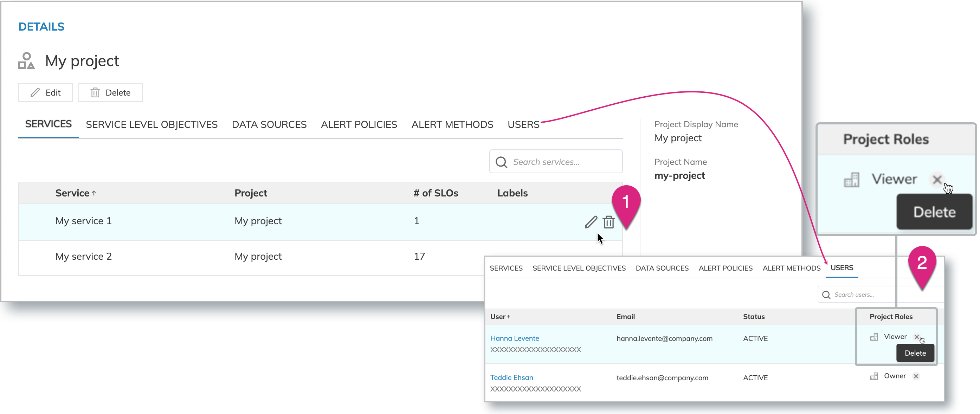Open ALERT METHODS tab in users panel
The width and height of the screenshot is (980, 414).
[791, 268]
